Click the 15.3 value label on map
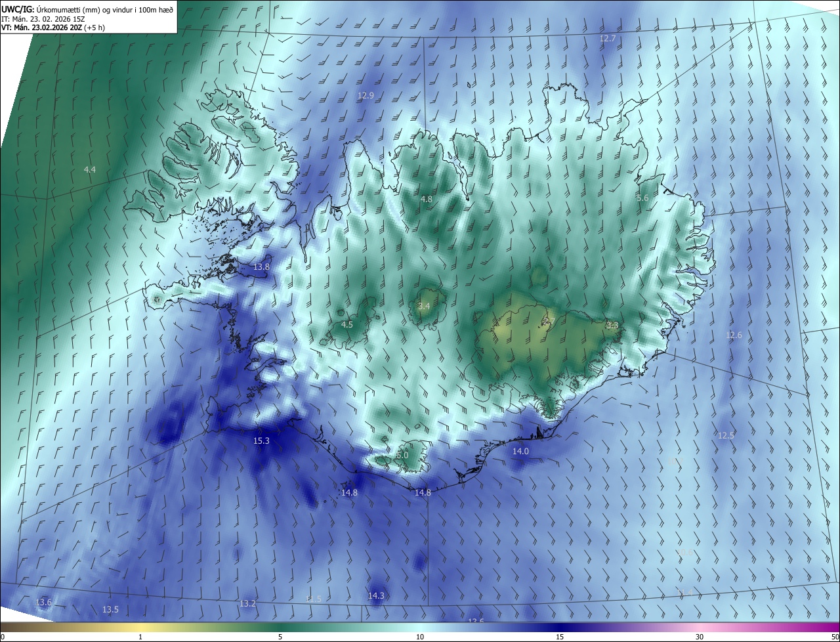The image size is (840, 642). pos(261,441)
